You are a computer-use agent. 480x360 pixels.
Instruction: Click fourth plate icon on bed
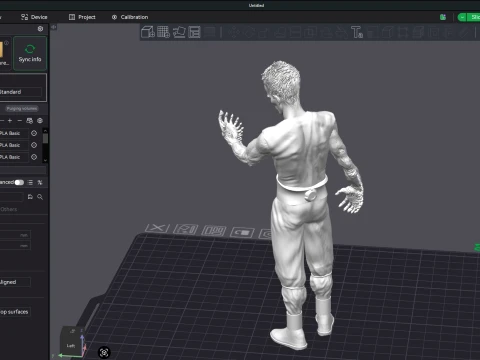(242, 232)
